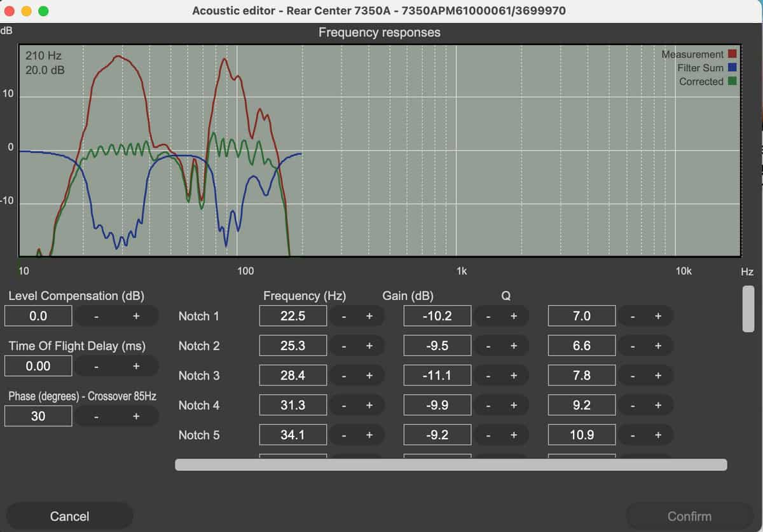The height and width of the screenshot is (532, 763).
Task: Click the red Measurement legend swatch
Action: [732, 55]
